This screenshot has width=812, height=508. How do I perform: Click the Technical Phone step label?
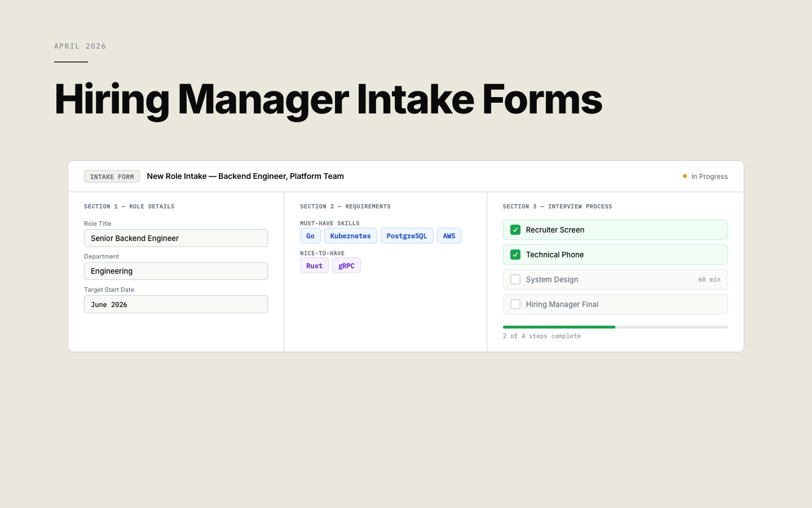555,255
